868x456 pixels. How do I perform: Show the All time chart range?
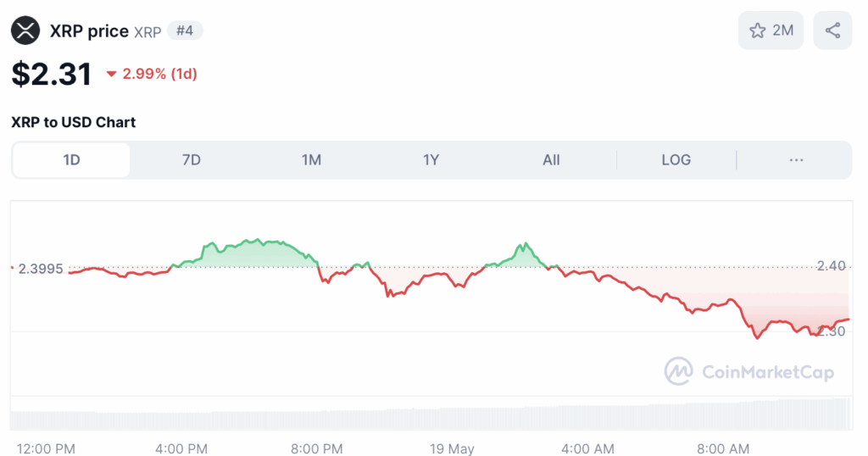tap(551, 160)
